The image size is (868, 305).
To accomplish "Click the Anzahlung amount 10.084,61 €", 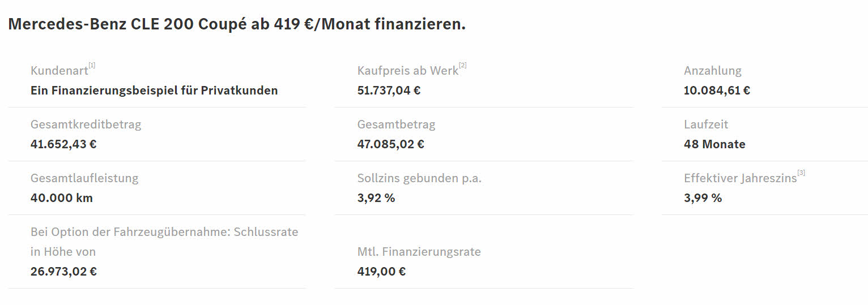I will tap(717, 91).
